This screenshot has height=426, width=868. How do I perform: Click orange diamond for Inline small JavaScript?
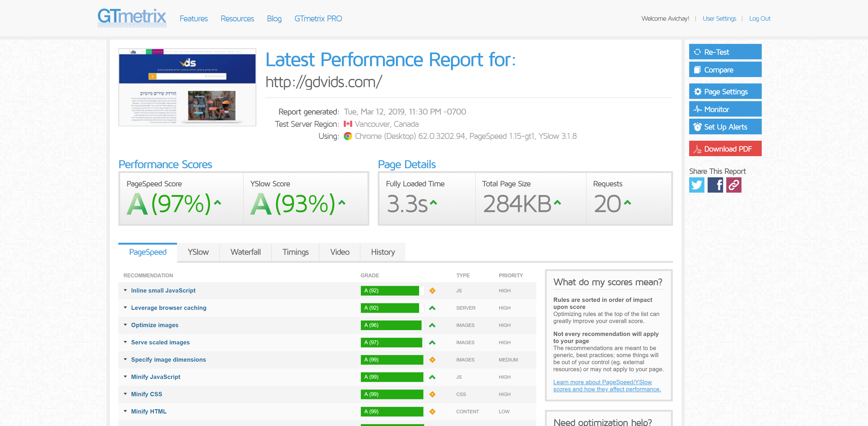[x=432, y=291]
